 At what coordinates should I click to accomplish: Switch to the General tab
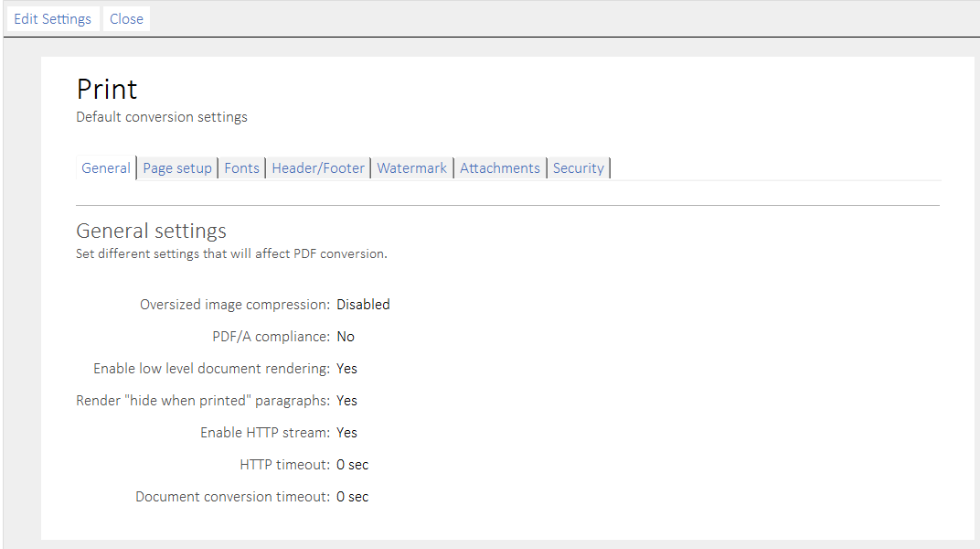pyautogui.click(x=106, y=168)
